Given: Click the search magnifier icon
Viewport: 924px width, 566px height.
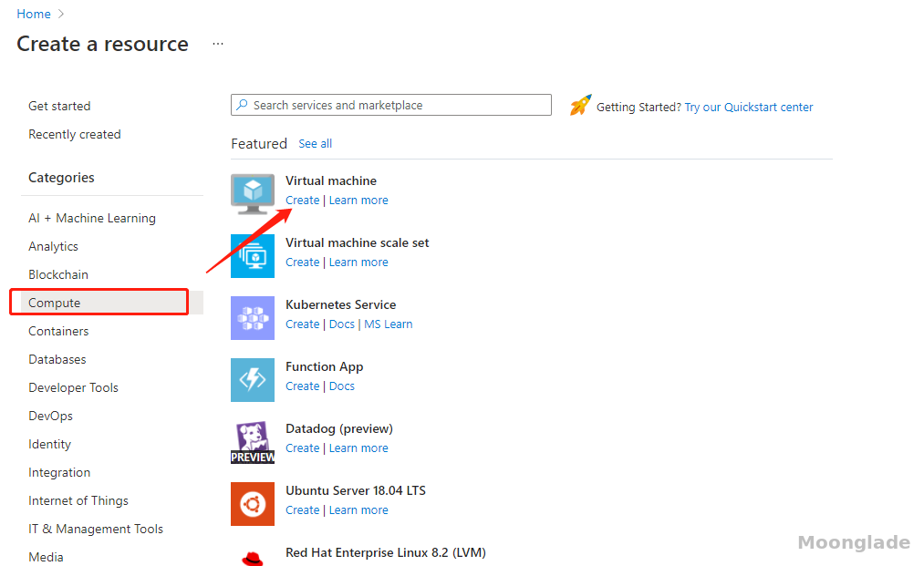Looking at the screenshot, I should [x=242, y=105].
